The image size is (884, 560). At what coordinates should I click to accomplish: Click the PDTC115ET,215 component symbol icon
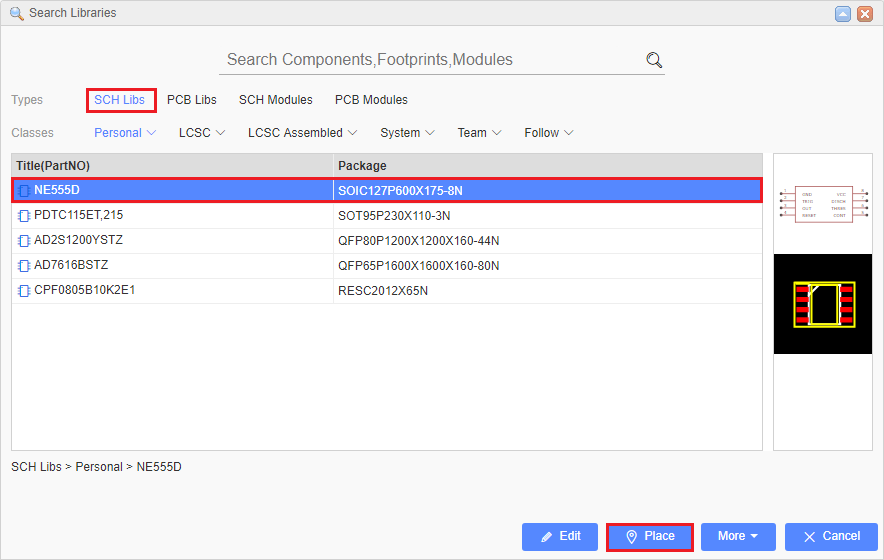(24, 215)
